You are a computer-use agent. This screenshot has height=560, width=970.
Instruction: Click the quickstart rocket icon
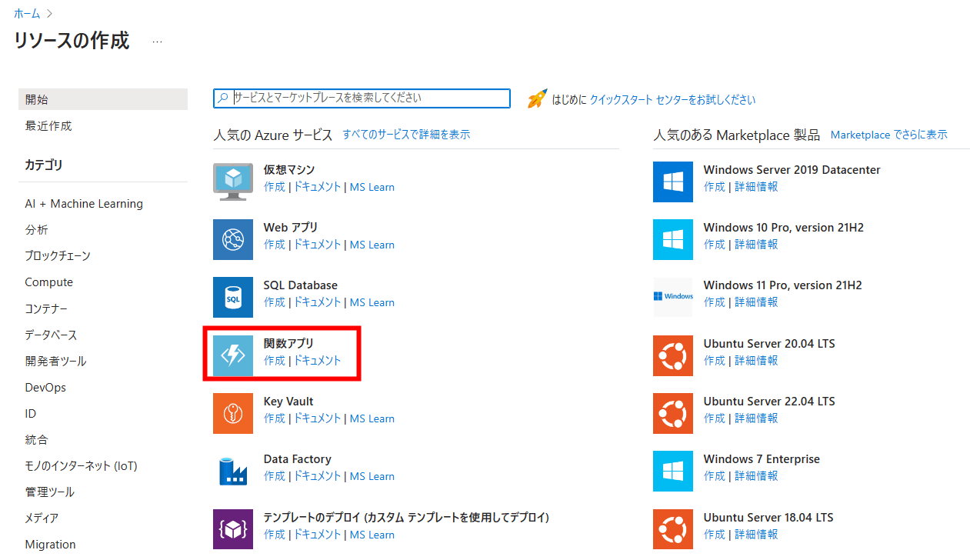click(537, 98)
